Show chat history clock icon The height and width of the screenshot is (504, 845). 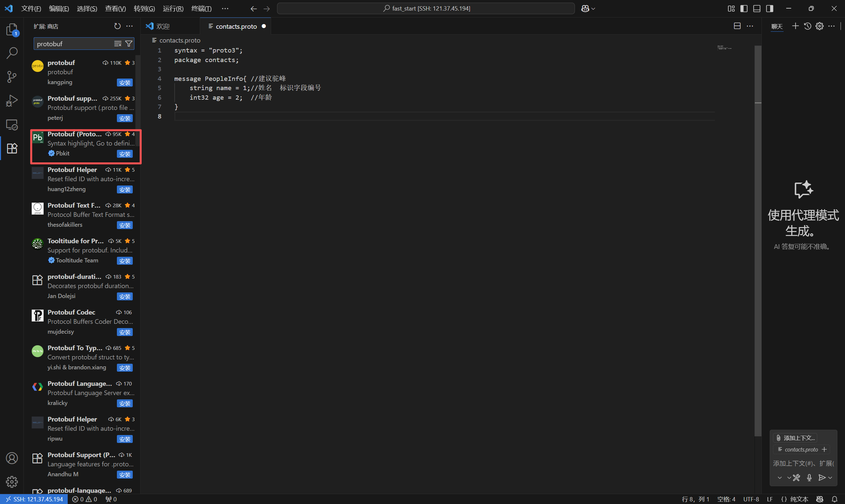807,26
